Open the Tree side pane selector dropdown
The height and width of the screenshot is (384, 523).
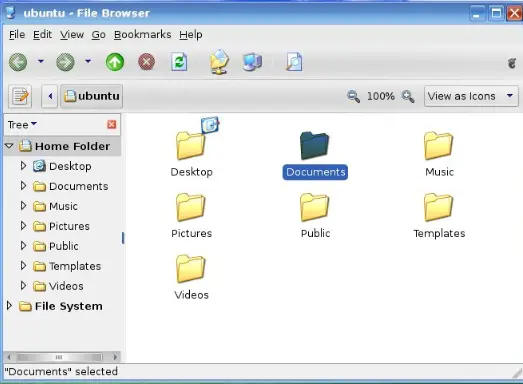pos(22,124)
